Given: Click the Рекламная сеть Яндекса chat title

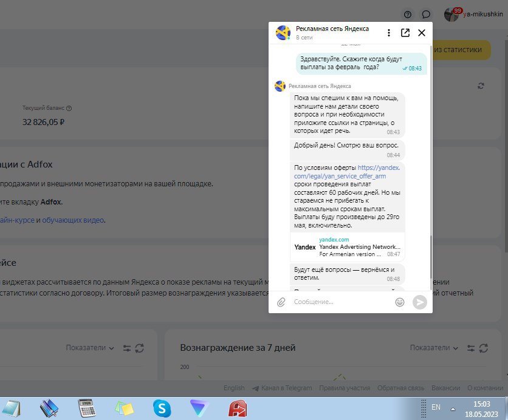Looking at the screenshot, I should 332,29.
